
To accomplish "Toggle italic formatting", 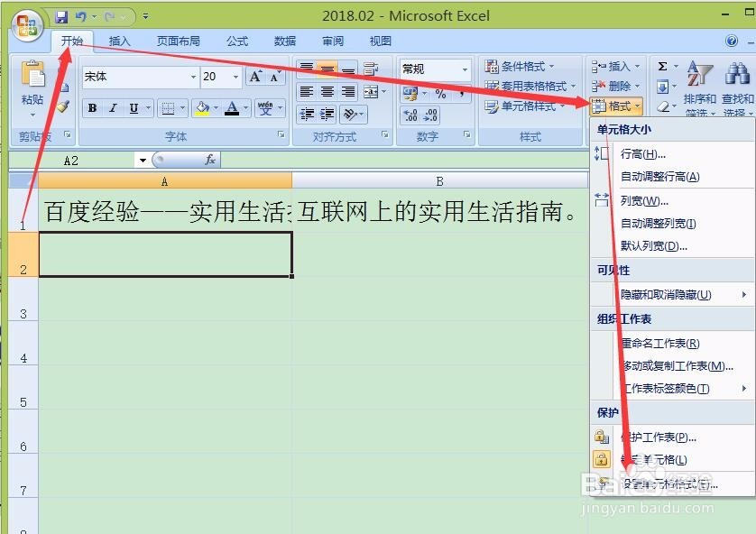I will [113, 107].
